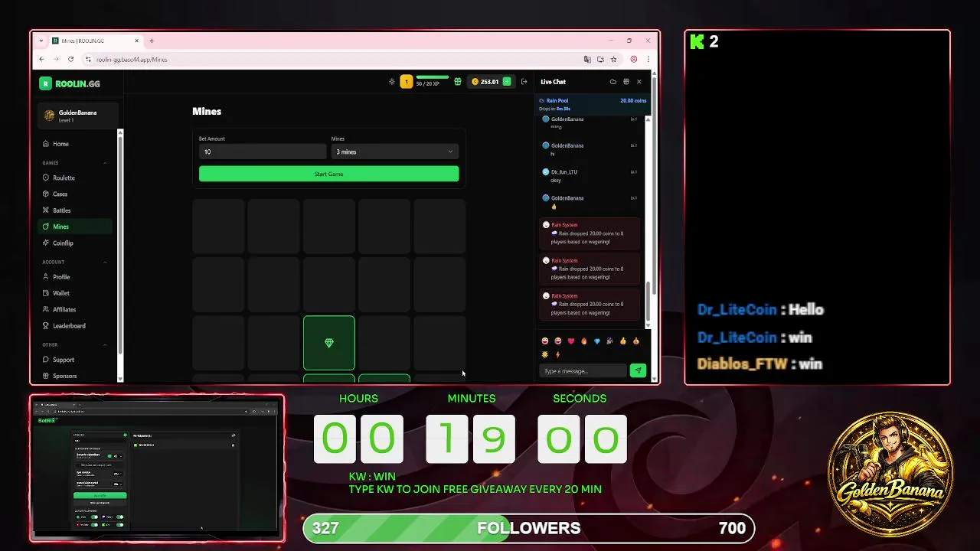Image resolution: width=980 pixels, height=551 pixels.
Task: Insert the red heart emoji
Action: tap(570, 341)
